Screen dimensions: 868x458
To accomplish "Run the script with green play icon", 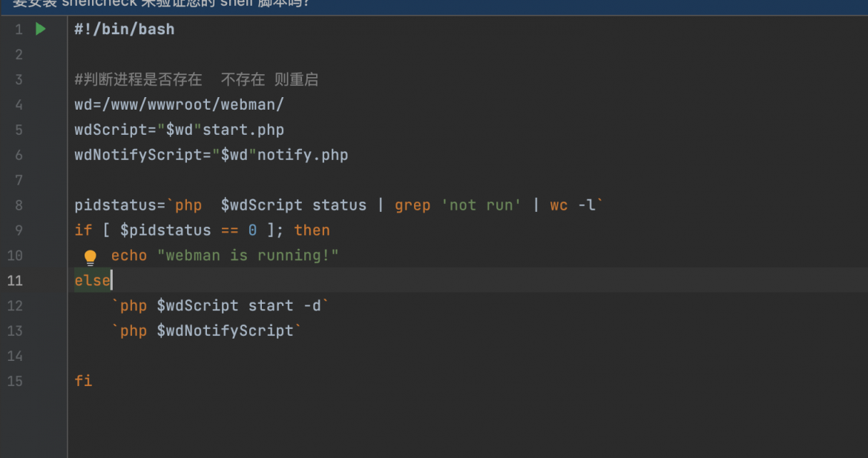I will tap(40, 29).
